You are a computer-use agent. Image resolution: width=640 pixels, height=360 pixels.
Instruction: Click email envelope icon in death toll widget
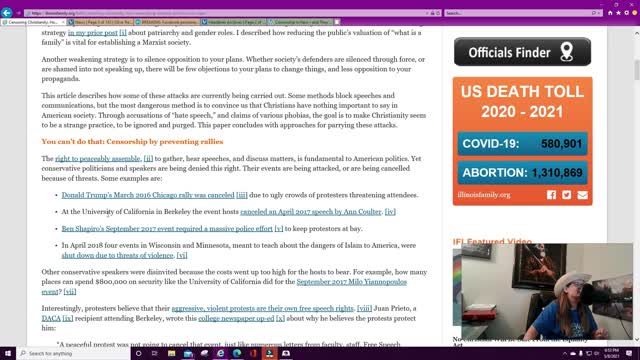tap(582, 195)
